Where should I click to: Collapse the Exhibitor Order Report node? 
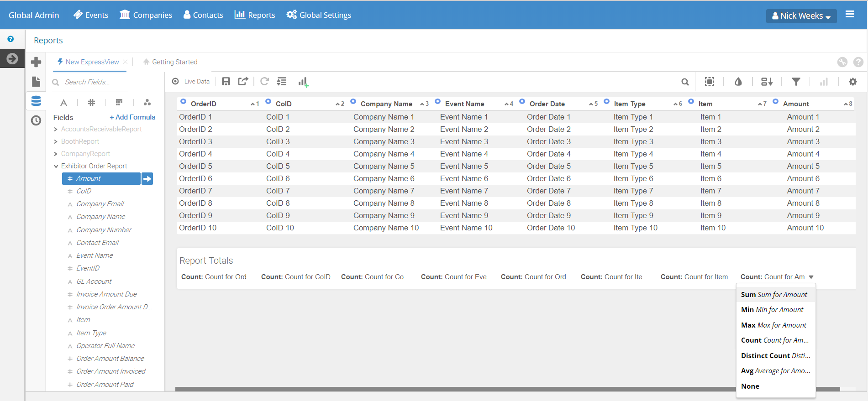(x=56, y=167)
